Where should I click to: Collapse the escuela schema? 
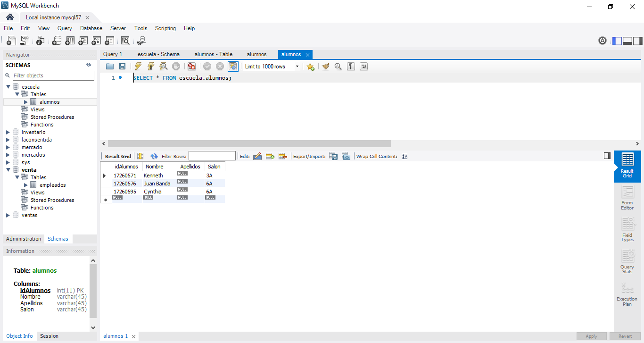pos(8,87)
